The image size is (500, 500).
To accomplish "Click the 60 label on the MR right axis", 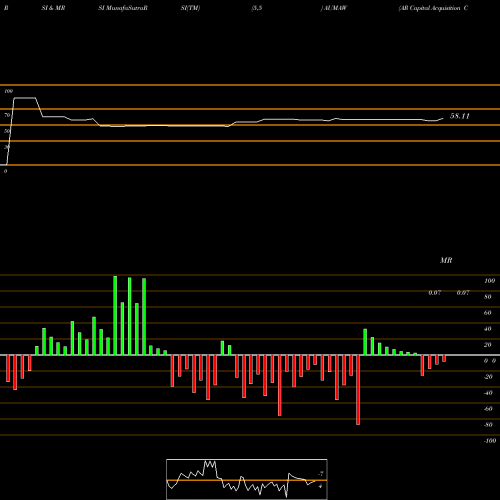I will pos(488,313).
